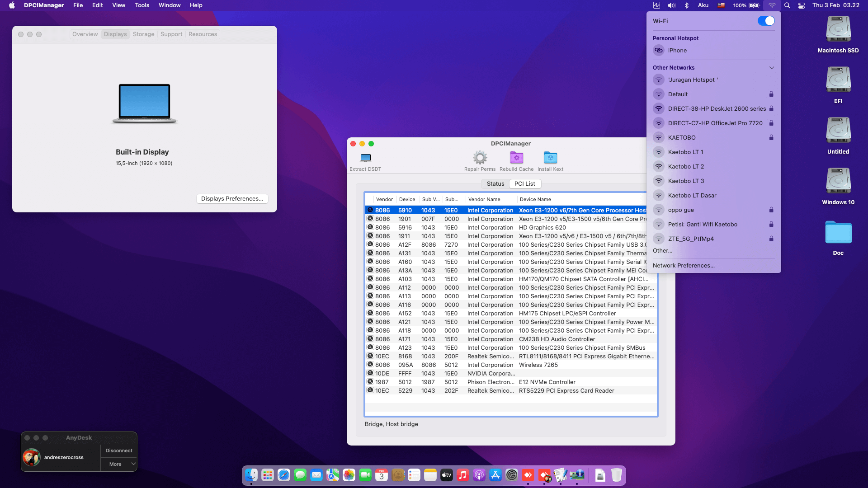This screenshot has width=868, height=488.
Task: Open the File menu
Action: pyautogui.click(x=78, y=5)
